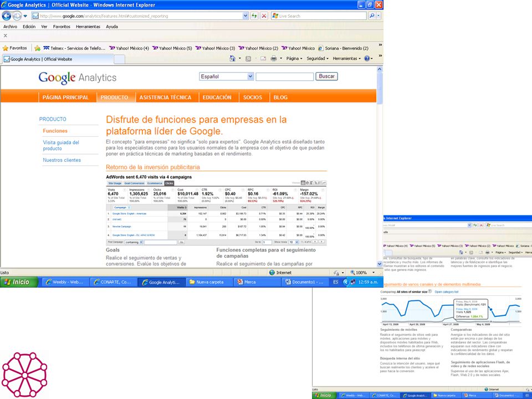
Task: Click inside the Live Search box
Action: 319,16
